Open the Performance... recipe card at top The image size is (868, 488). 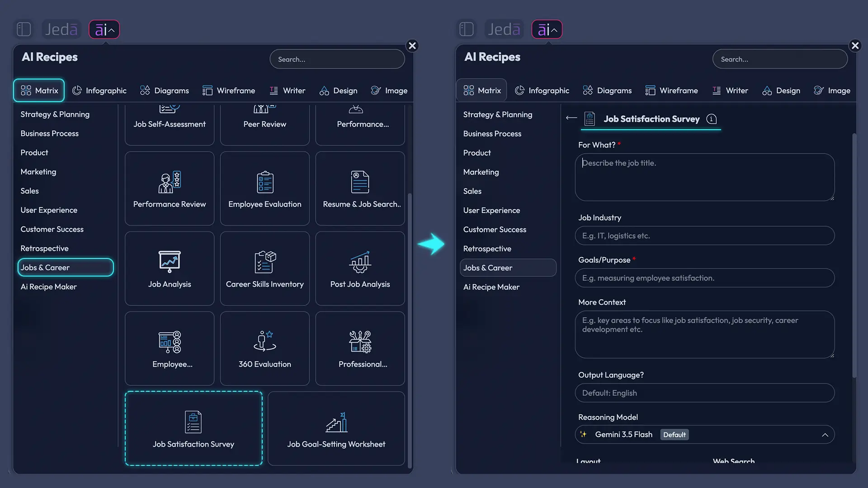coord(360,124)
